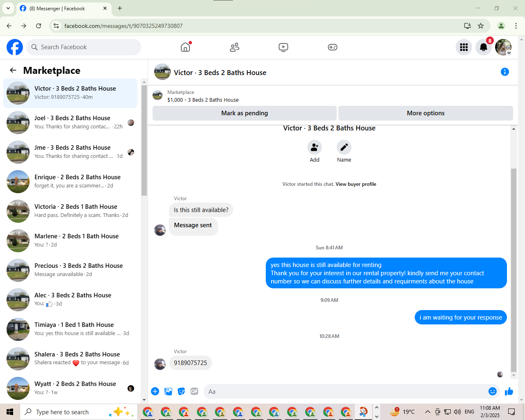The image size is (525, 420).
Task: Open Marlene 2 Beds 1 Bath House chat
Action: coord(71,241)
